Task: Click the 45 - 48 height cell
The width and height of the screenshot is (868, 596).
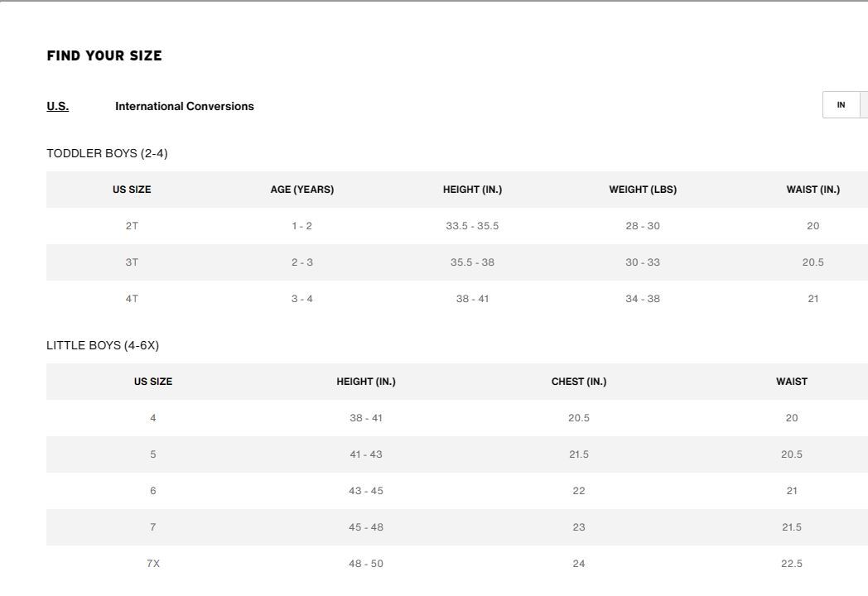Action: (x=366, y=527)
